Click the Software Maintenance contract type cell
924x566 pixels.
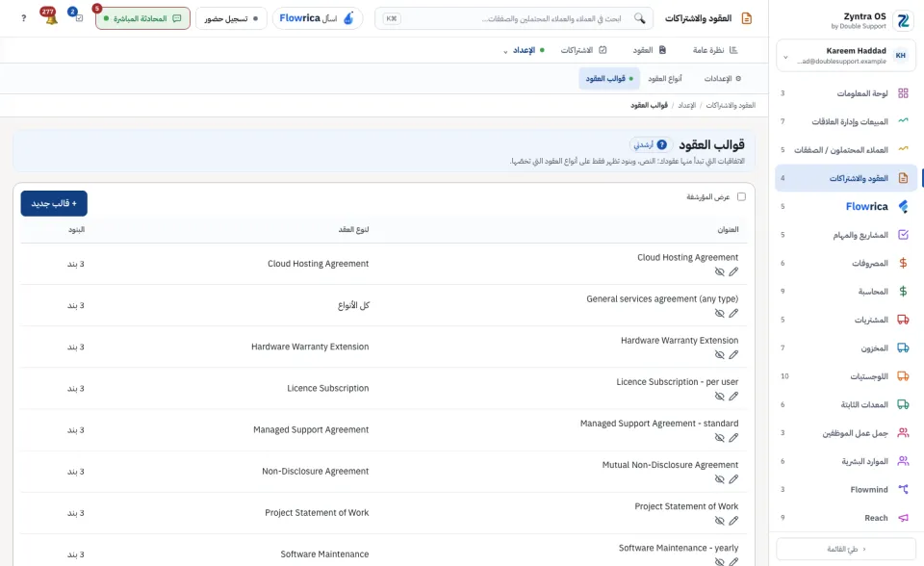(324, 554)
